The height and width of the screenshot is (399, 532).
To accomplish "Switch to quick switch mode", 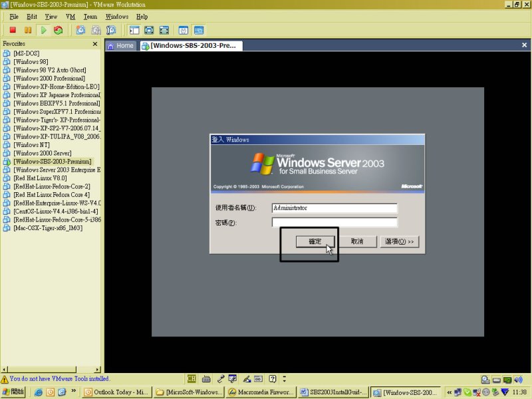I will (x=149, y=30).
